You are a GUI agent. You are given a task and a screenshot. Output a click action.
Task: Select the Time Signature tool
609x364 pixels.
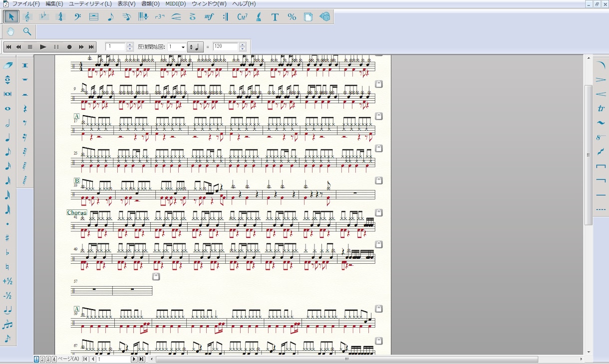point(60,16)
